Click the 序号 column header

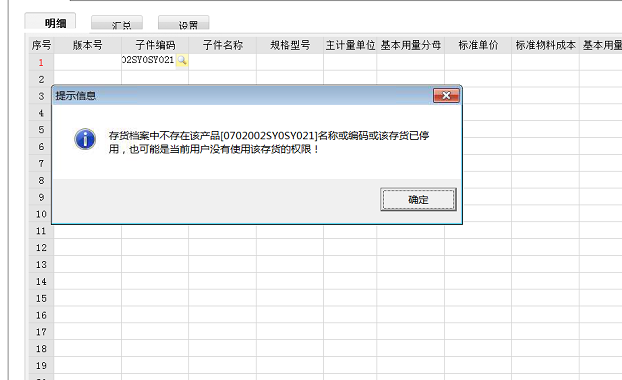click(x=41, y=45)
